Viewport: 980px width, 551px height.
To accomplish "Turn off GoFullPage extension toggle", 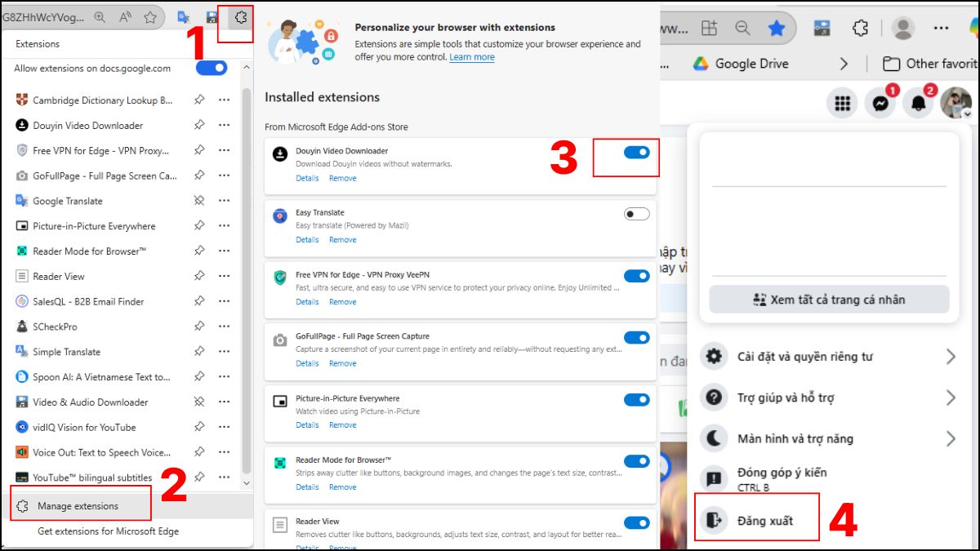I will (637, 337).
